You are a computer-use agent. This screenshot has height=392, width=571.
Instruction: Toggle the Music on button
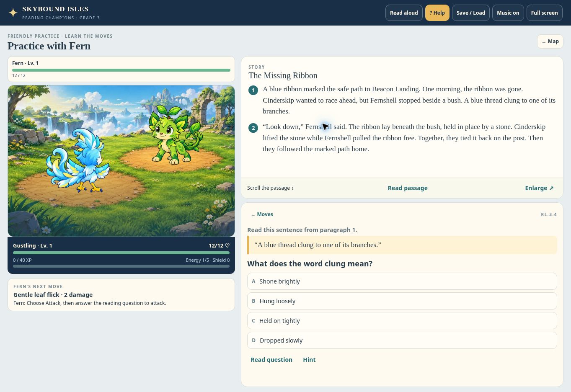click(x=508, y=13)
